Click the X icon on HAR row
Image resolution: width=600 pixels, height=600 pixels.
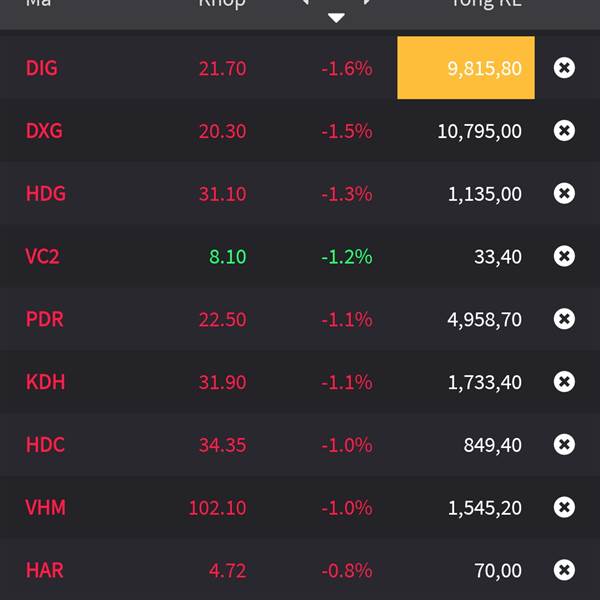[x=564, y=570]
